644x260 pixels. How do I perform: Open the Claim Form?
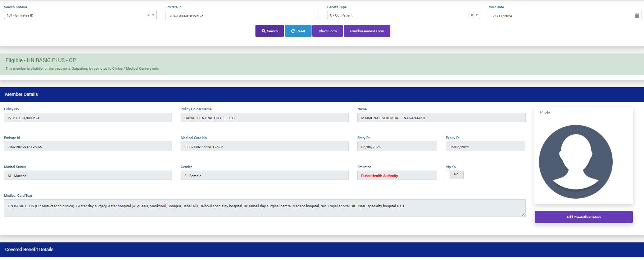tap(327, 31)
